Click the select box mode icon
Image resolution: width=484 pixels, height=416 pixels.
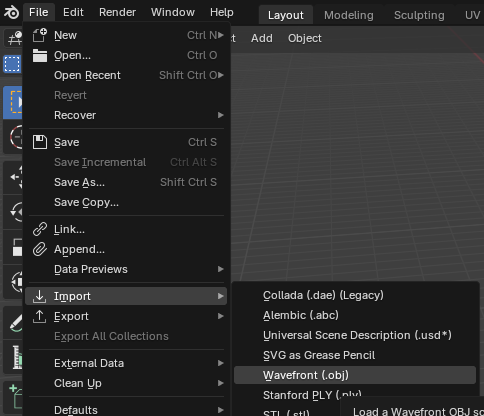click(12, 64)
